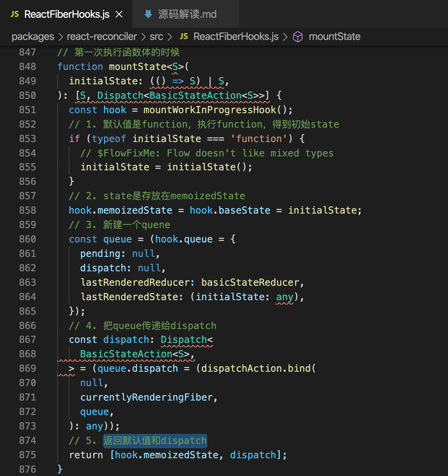
Task: Select the src breadcrumb
Action: click(156, 36)
